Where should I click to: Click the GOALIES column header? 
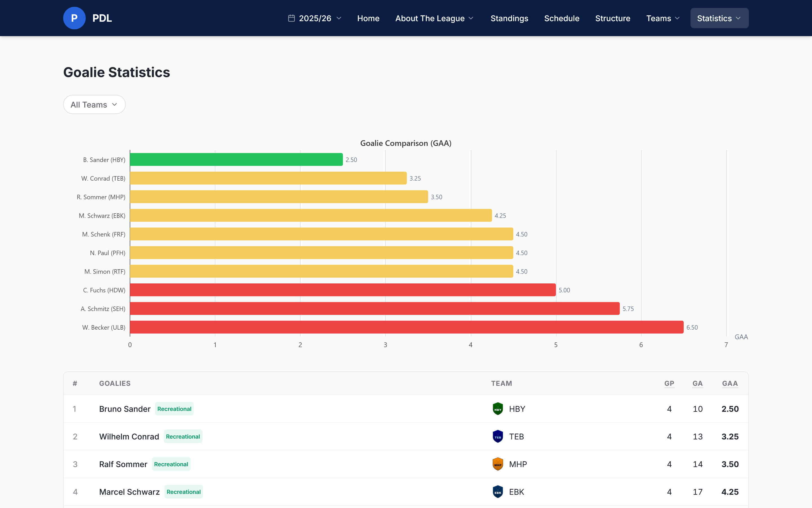[x=115, y=383]
